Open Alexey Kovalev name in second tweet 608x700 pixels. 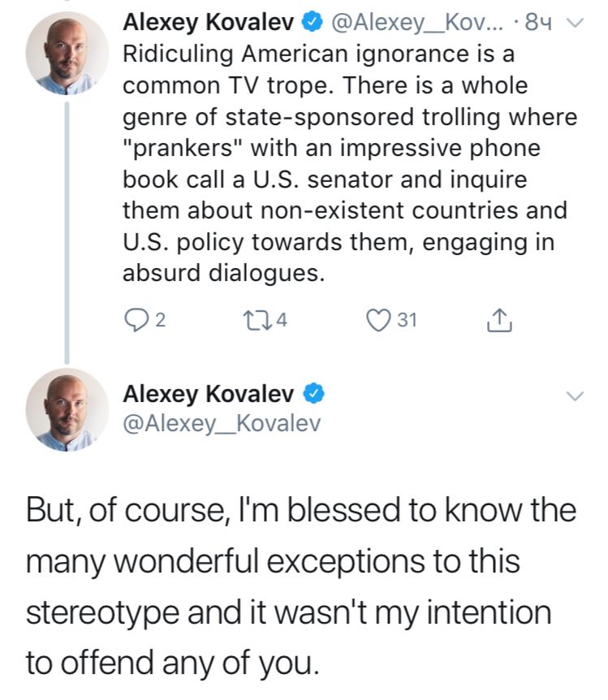209,394
